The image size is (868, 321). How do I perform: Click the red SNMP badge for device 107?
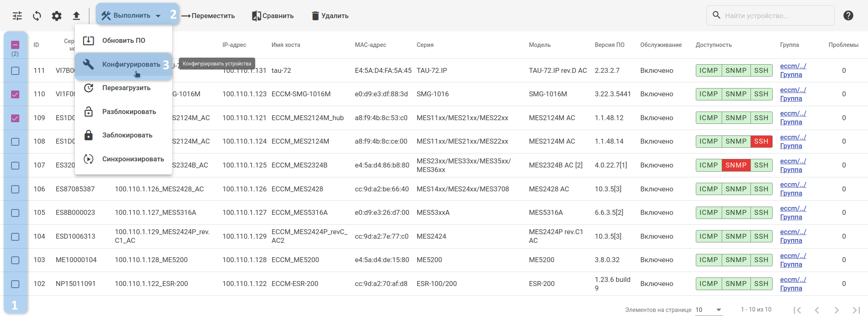736,165
